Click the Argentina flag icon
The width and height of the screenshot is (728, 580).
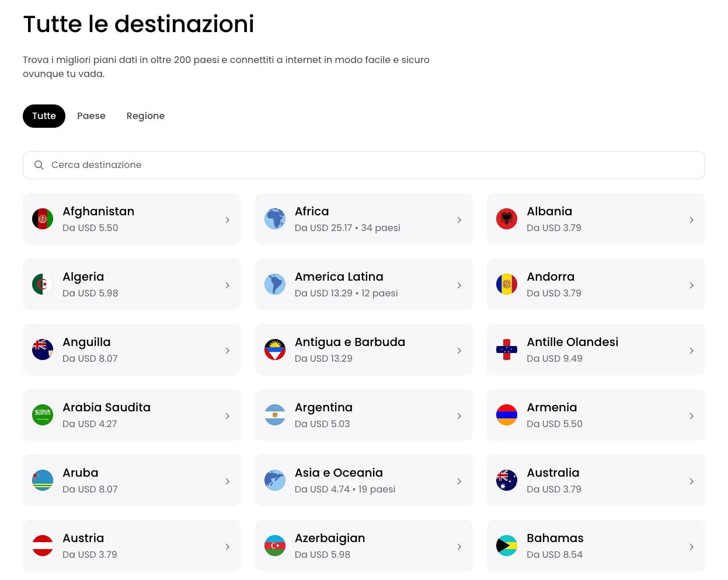274,415
